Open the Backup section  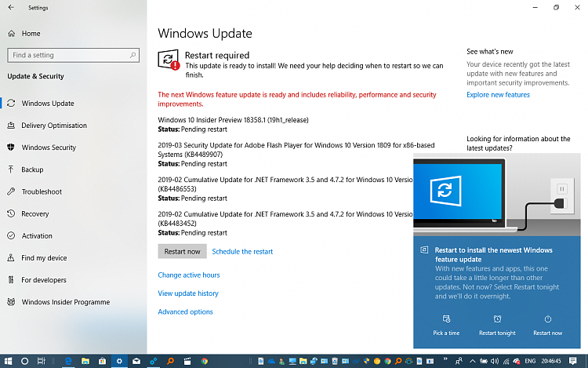32,169
